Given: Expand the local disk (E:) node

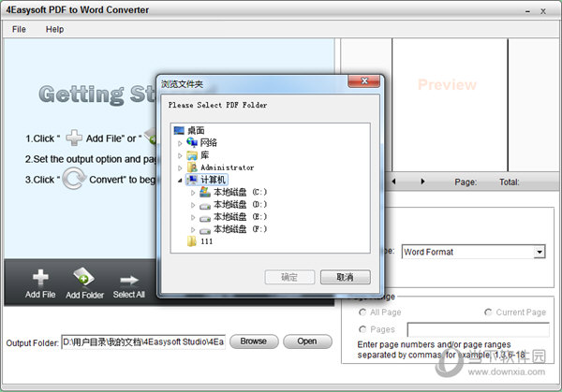Looking at the screenshot, I should (x=193, y=217).
